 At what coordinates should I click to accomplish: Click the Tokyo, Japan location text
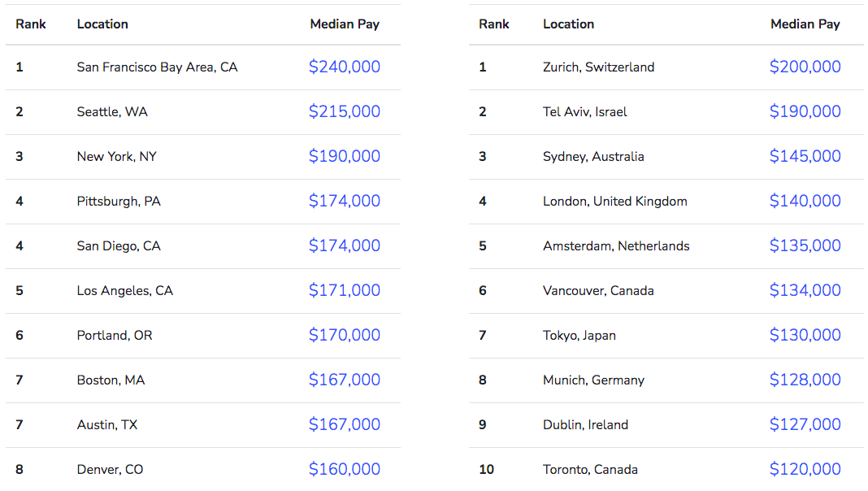(x=579, y=336)
